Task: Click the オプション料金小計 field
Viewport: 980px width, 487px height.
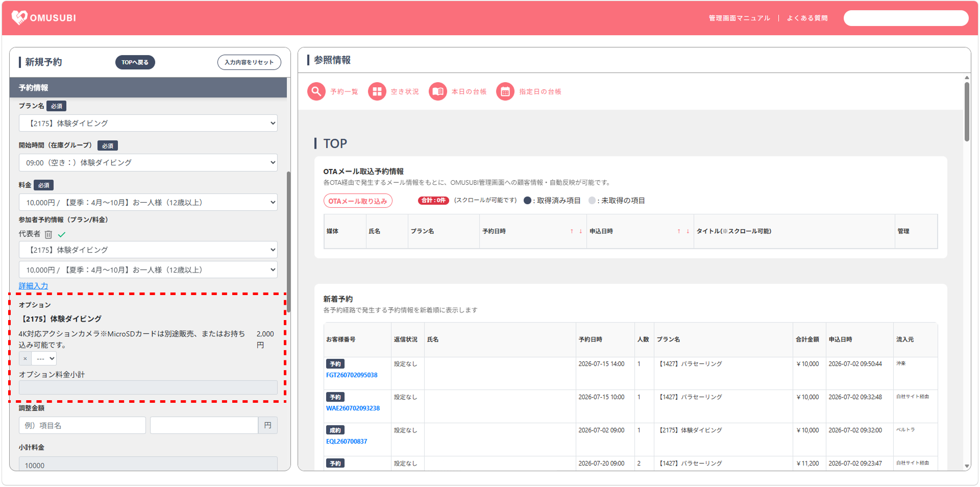Action: [x=148, y=387]
